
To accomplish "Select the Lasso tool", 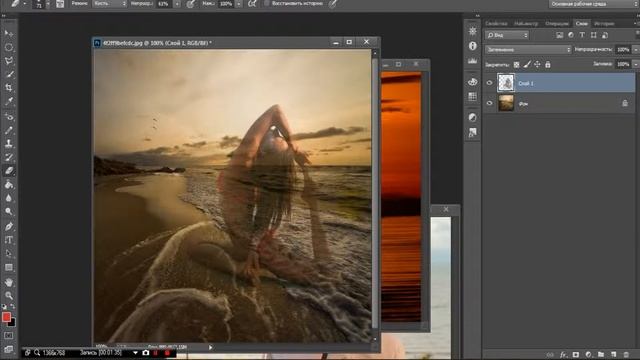I will tap(8, 61).
